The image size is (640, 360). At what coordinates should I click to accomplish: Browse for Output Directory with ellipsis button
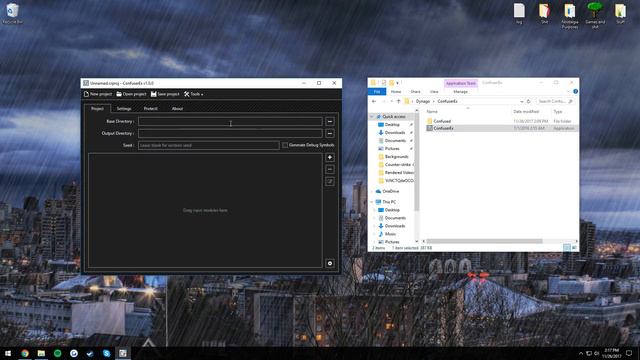click(330, 133)
